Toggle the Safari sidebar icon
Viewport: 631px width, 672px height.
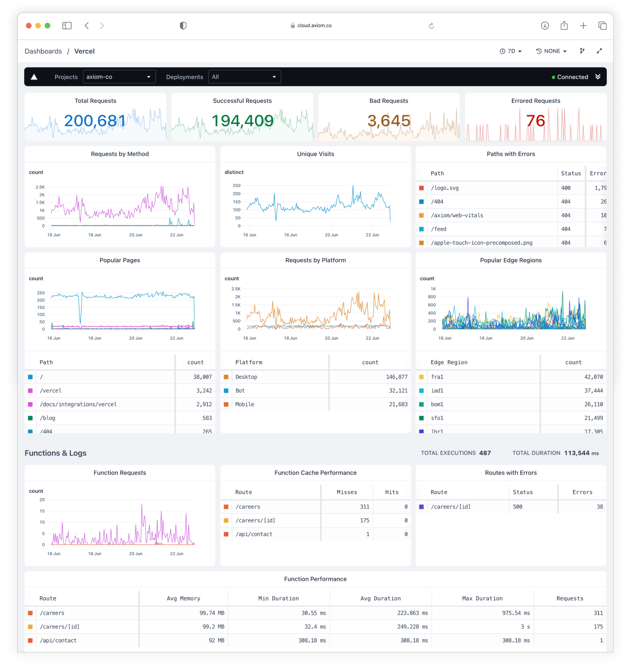[67, 25]
